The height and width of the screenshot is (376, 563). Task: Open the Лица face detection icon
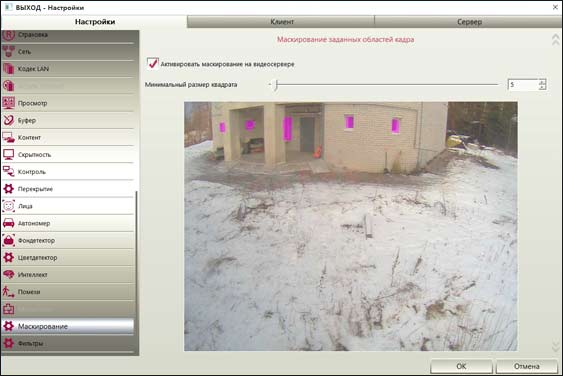pos(9,206)
